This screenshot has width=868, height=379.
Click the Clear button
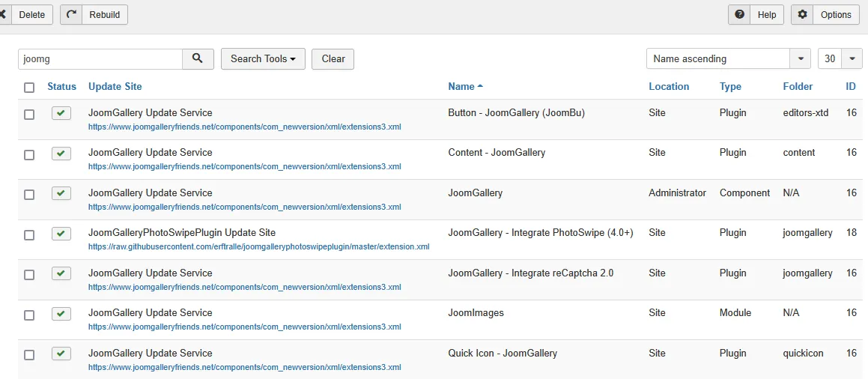click(x=333, y=58)
